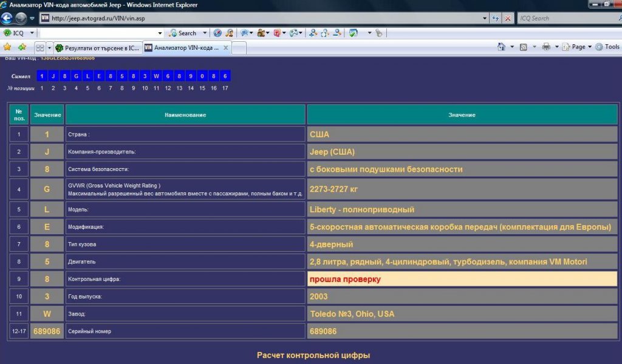Screen dimensions: 622x364
Task: Click the red book icon in ICQ toolbar
Action: (x=277, y=33)
